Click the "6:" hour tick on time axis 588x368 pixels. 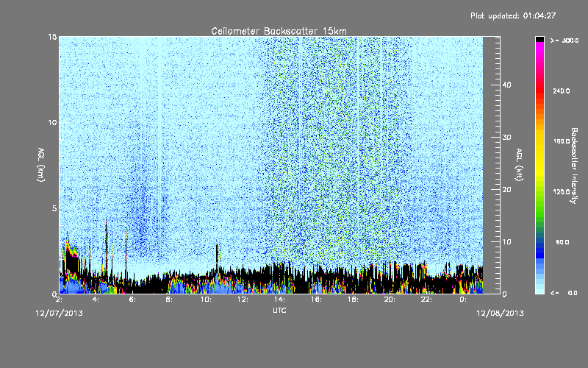pyautogui.click(x=132, y=300)
